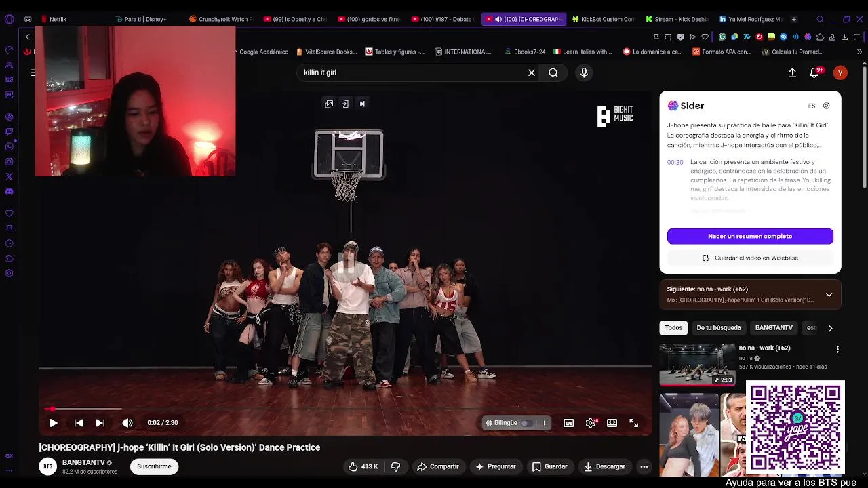Open YouTube notifications bell
The image size is (868, 488).
(815, 73)
